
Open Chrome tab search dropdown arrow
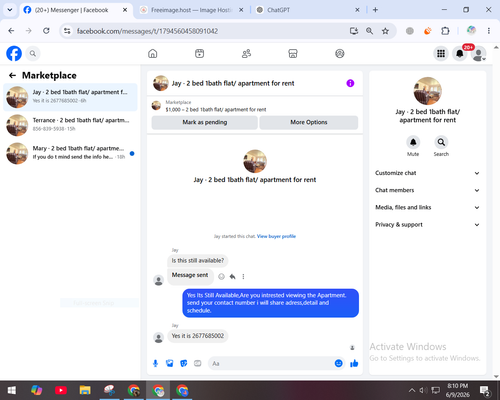pos(10,10)
